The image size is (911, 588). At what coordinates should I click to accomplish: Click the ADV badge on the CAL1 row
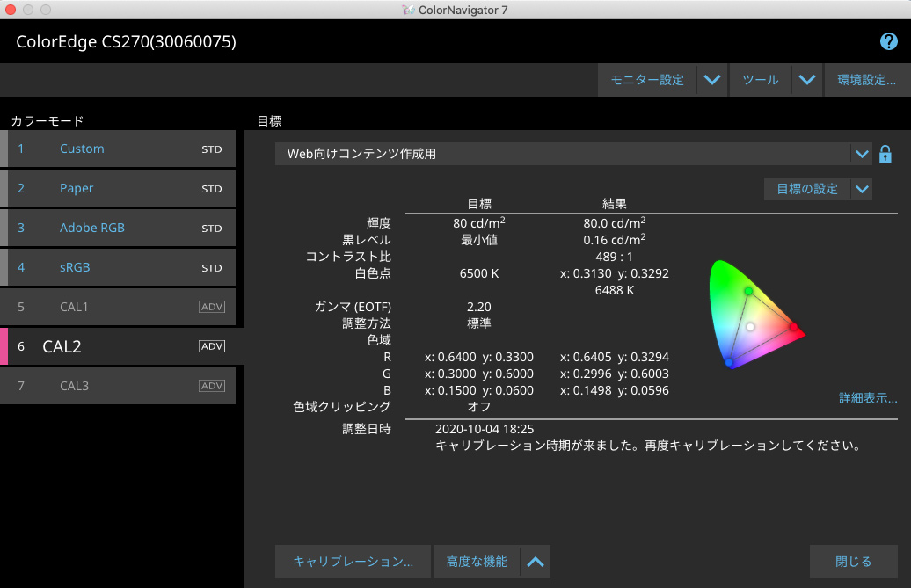(x=212, y=307)
